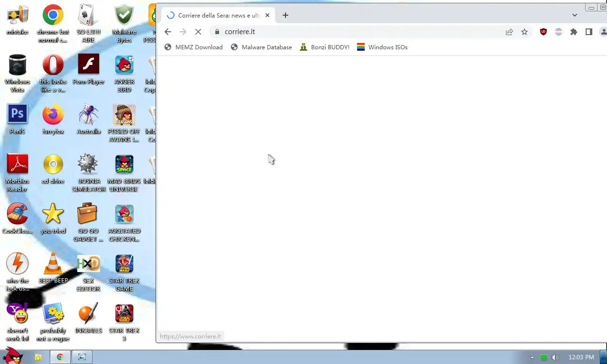Open the 'probably not a rogue' icon
Viewport: 607px width, 364px height.
click(x=53, y=322)
